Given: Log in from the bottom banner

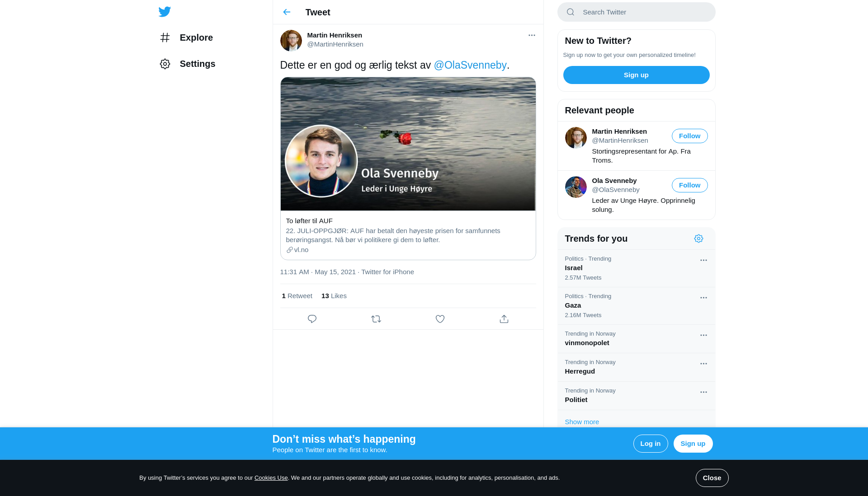Looking at the screenshot, I should (x=651, y=444).
